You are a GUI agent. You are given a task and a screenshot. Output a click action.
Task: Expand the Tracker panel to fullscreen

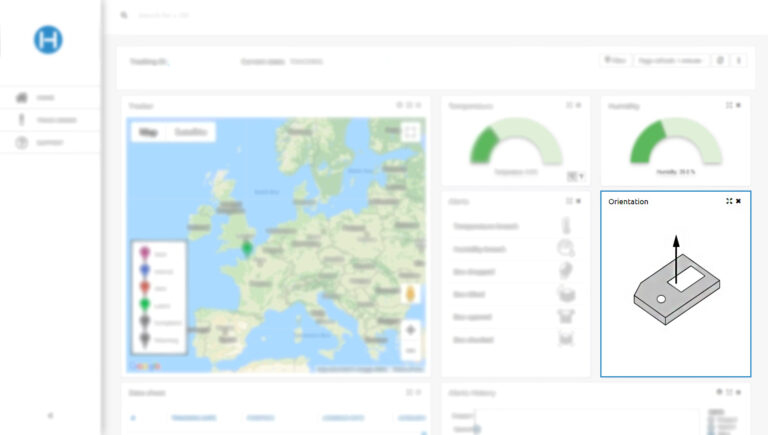point(409,105)
